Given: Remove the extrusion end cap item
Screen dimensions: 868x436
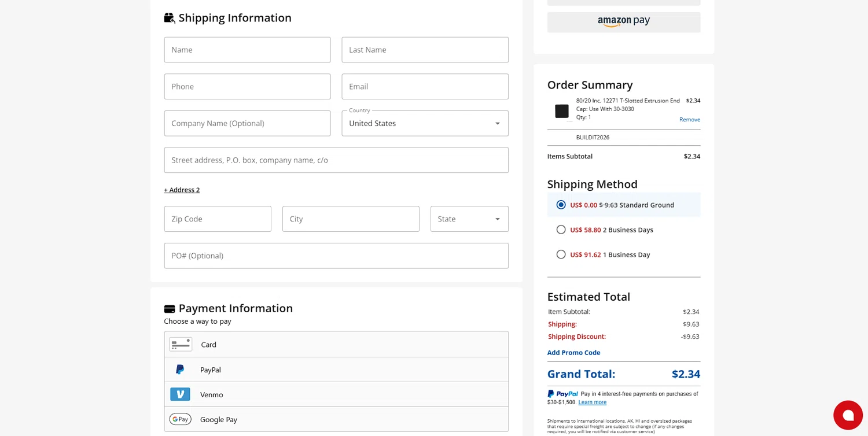Looking at the screenshot, I should [x=690, y=120].
